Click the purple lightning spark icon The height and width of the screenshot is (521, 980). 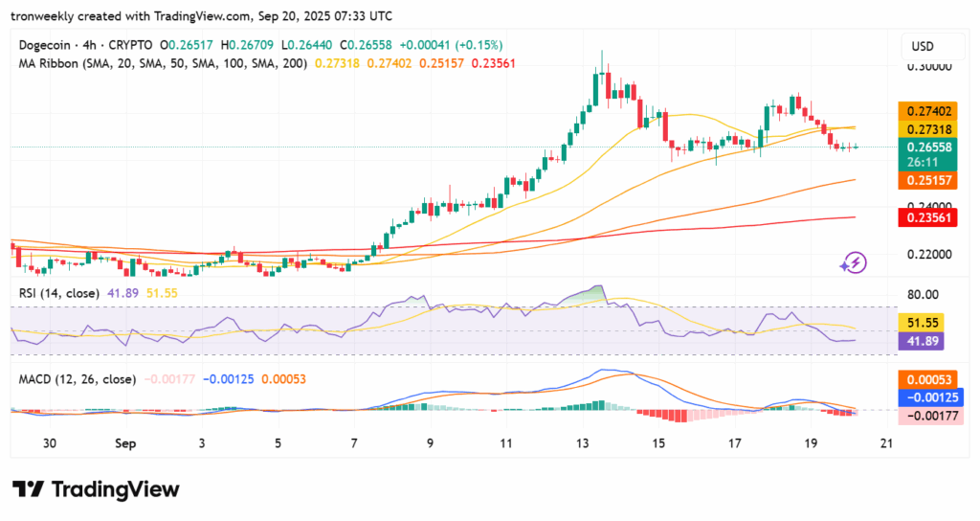854,263
